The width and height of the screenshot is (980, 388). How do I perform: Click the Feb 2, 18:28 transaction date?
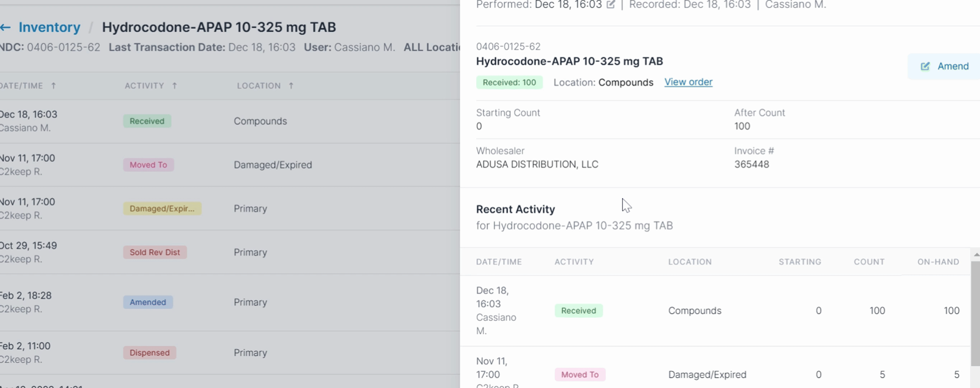[26, 295]
